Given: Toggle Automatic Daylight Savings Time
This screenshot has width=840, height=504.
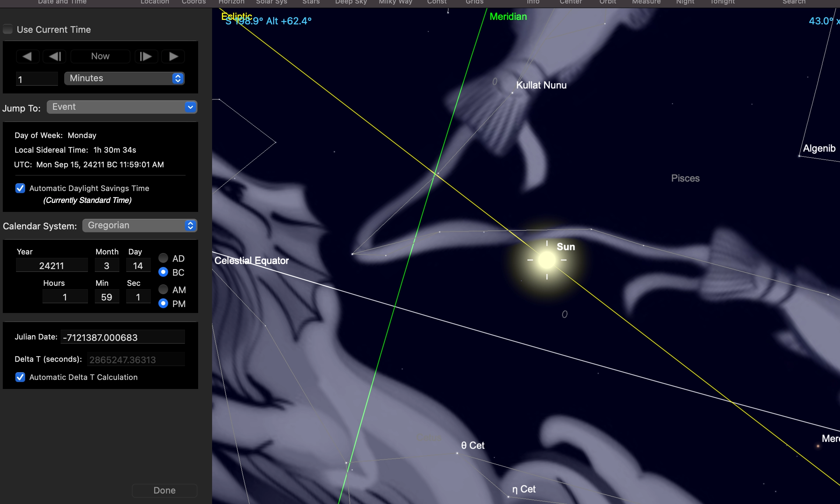Looking at the screenshot, I should click(20, 188).
